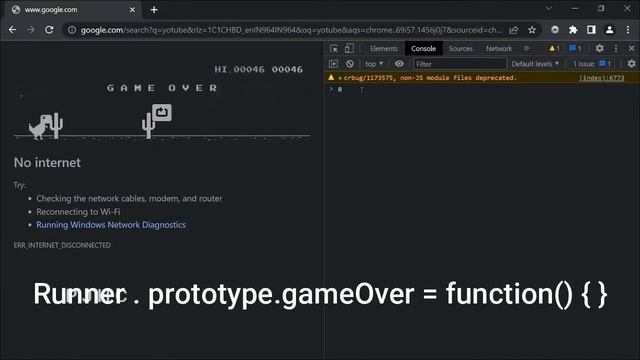Open the Chrome side panel
This screenshot has width=640, height=360.
591,30
